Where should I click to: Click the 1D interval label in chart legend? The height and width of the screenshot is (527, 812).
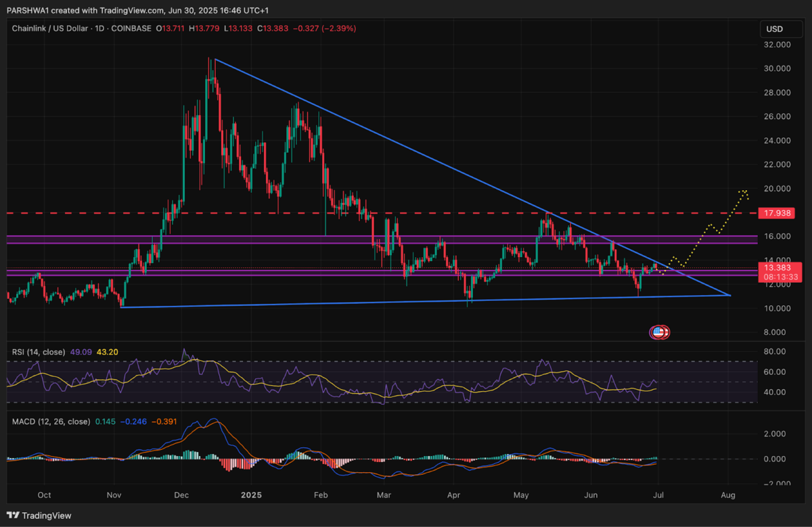coord(101,28)
